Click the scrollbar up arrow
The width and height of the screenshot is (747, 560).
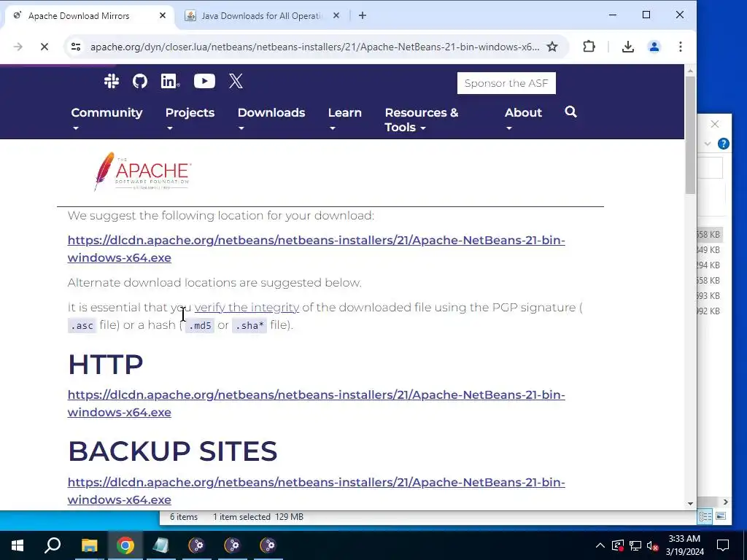(x=690, y=71)
